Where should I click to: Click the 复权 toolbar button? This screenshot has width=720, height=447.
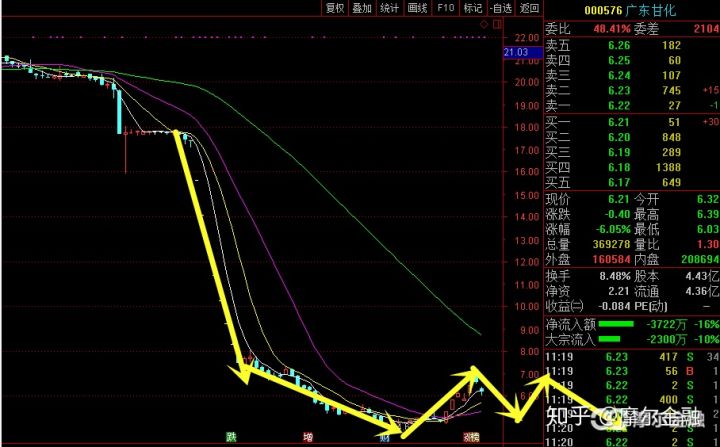[335, 8]
